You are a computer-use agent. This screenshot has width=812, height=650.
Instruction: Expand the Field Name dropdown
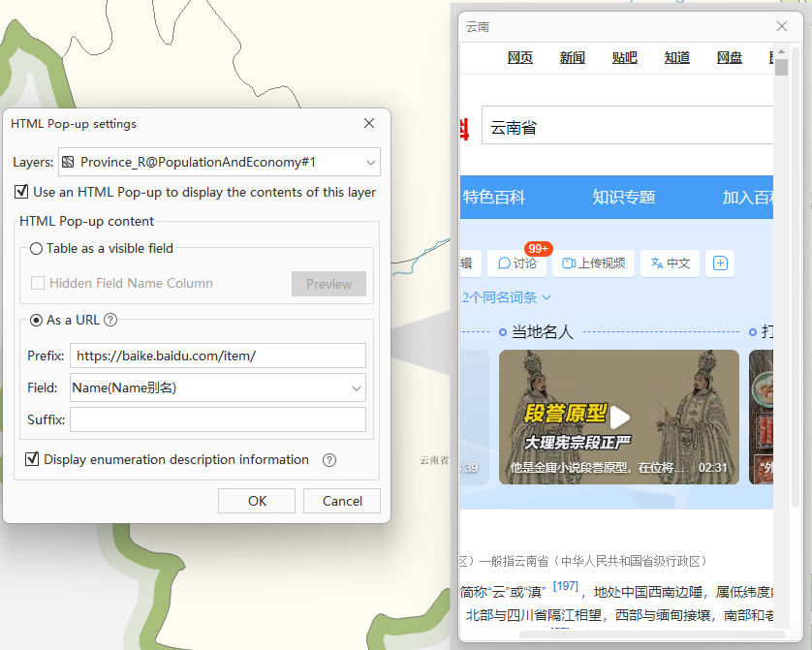coord(356,387)
